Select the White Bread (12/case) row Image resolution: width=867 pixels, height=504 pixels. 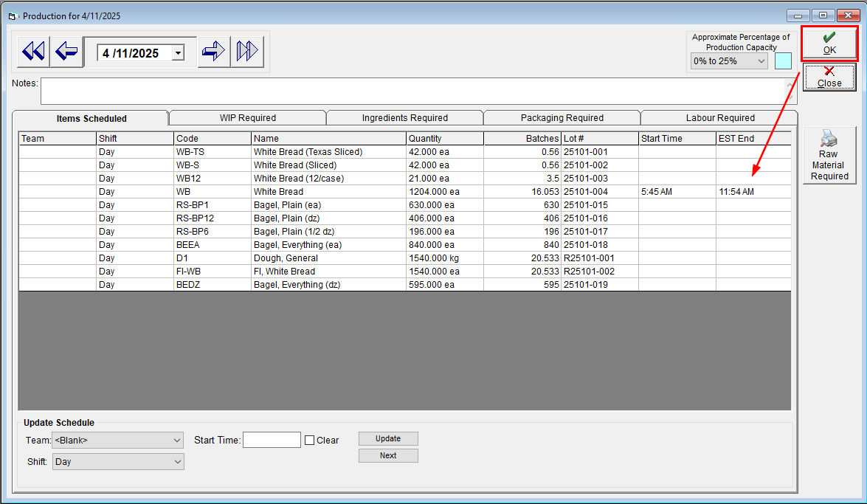(405, 178)
